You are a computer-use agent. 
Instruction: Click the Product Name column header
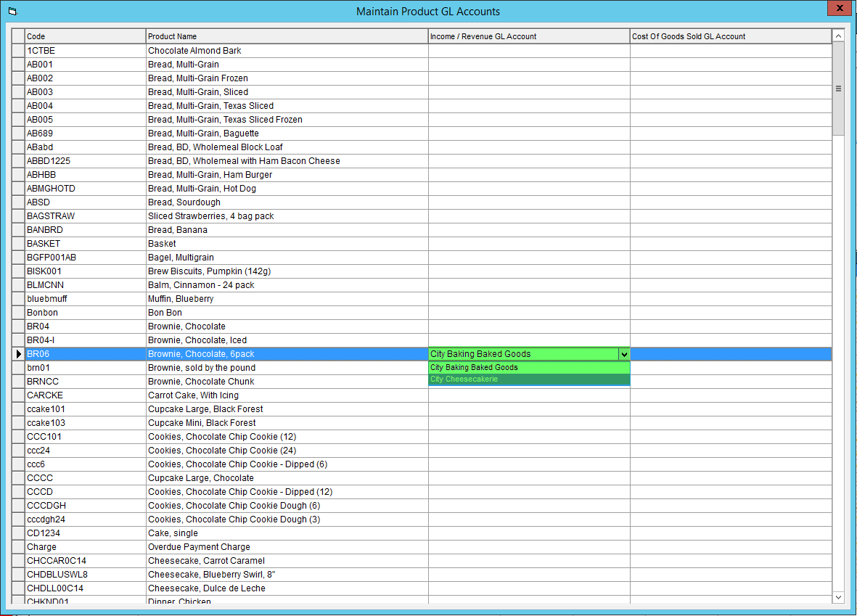click(x=287, y=36)
